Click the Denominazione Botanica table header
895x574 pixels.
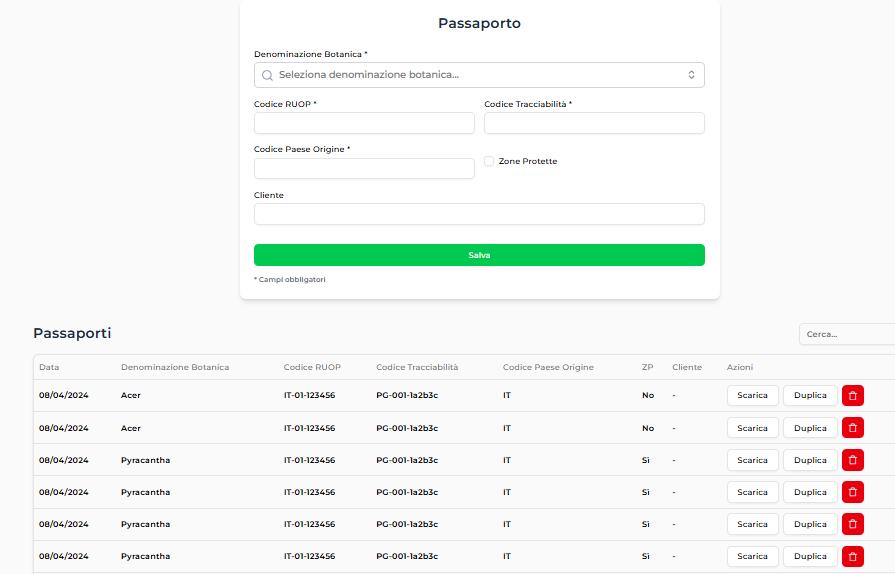[x=175, y=367]
